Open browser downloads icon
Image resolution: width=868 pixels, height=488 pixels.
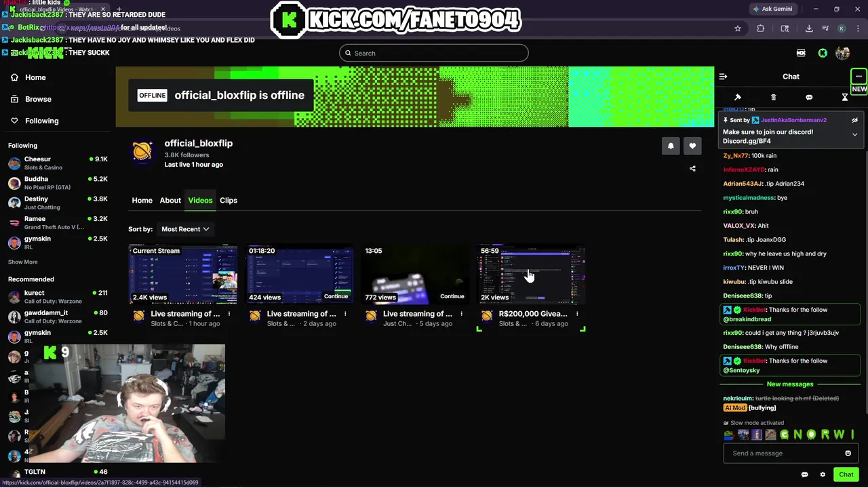pos(809,28)
